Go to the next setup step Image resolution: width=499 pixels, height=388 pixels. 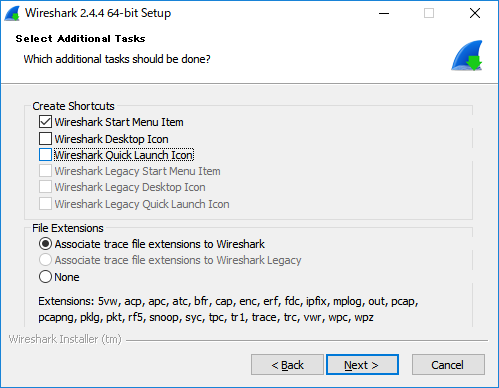pyautogui.click(x=362, y=365)
